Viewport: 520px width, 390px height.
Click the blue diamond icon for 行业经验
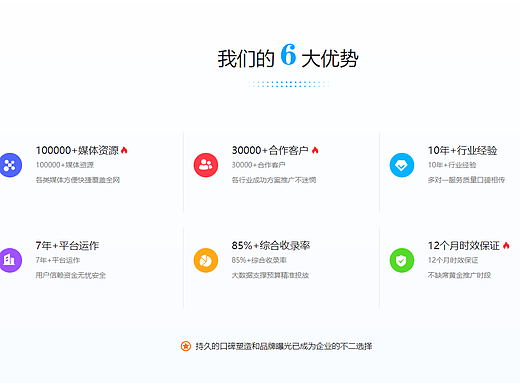[x=402, y=165]
